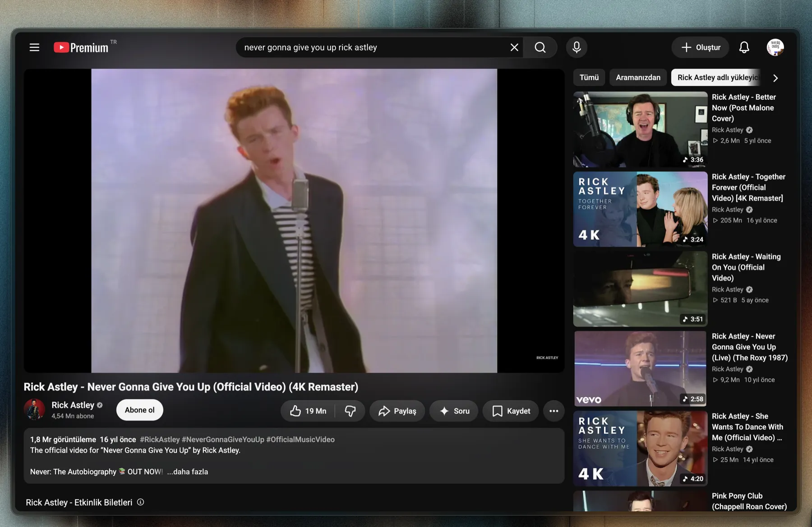Image resolution: width=812 pixels, height=527 pixels.
Task: Open Pink Pony Club cover title
Action: pyautogui.click(x=749, y=501)
